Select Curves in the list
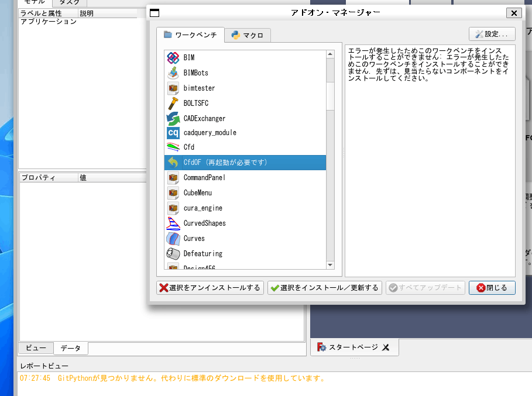The width and height of the screenshot is (532, 396). (x=245, y=238)
